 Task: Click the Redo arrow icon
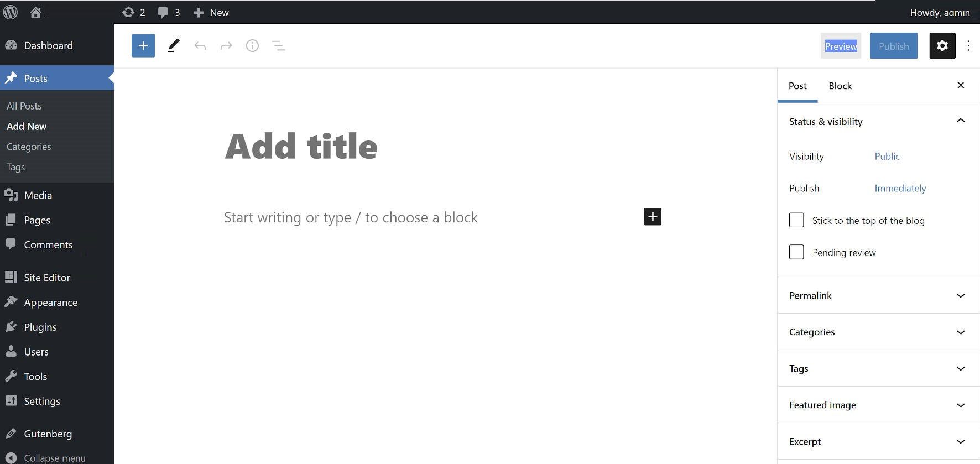[x=226, y=46]
